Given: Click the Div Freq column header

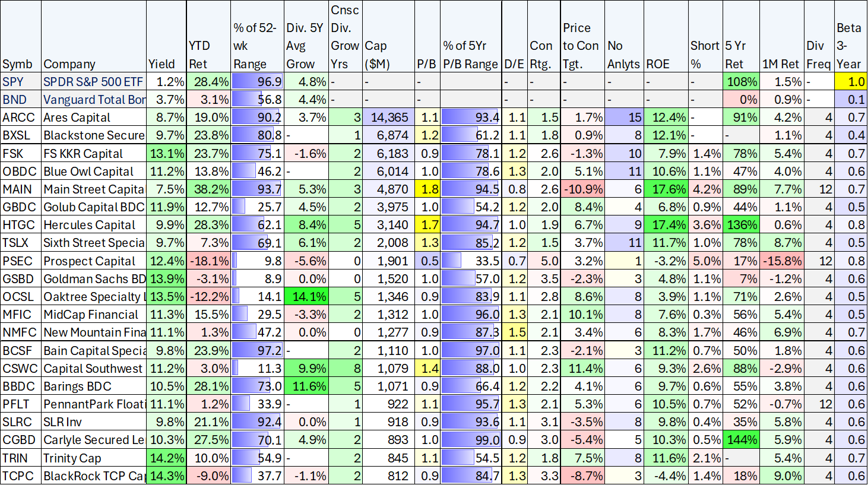Looking at the screenshot, I should coord(819,37).
